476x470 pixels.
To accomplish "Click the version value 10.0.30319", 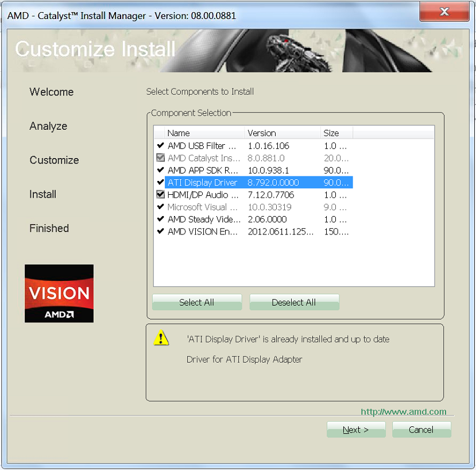I will 270,207.
